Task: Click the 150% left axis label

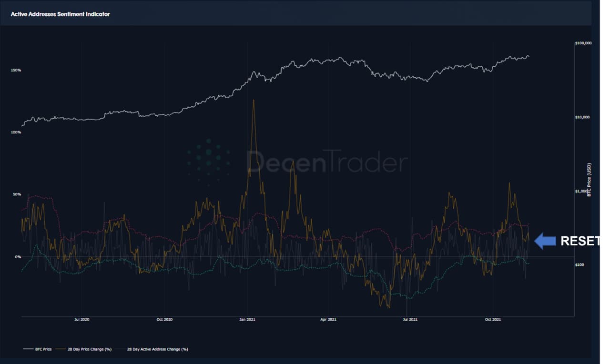Action: [16, 70]
